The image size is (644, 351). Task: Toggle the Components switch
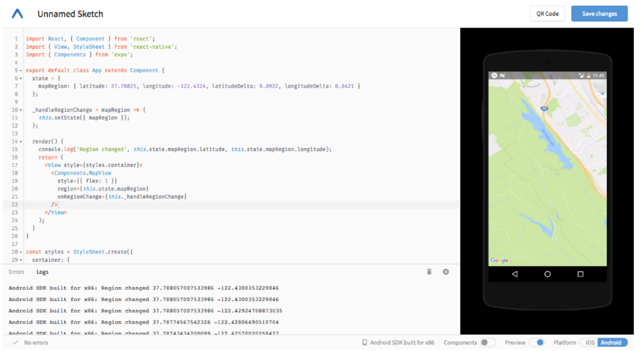point(487,342)
